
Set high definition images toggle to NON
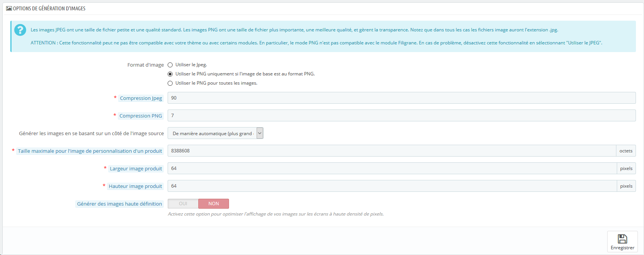[214, 204]
